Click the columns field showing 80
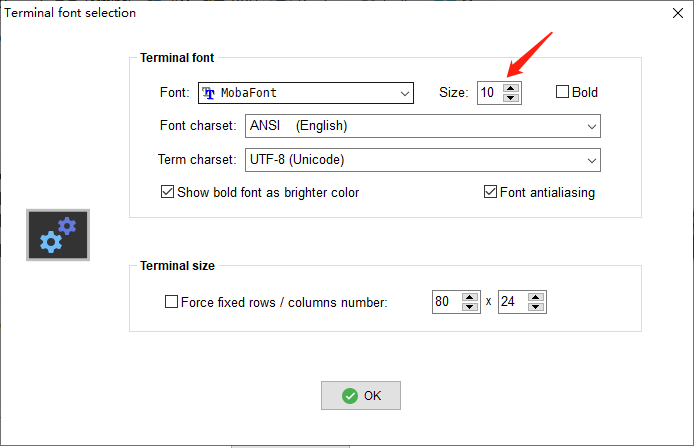Viewport: 694px width, 448px height. coord(446,302)
